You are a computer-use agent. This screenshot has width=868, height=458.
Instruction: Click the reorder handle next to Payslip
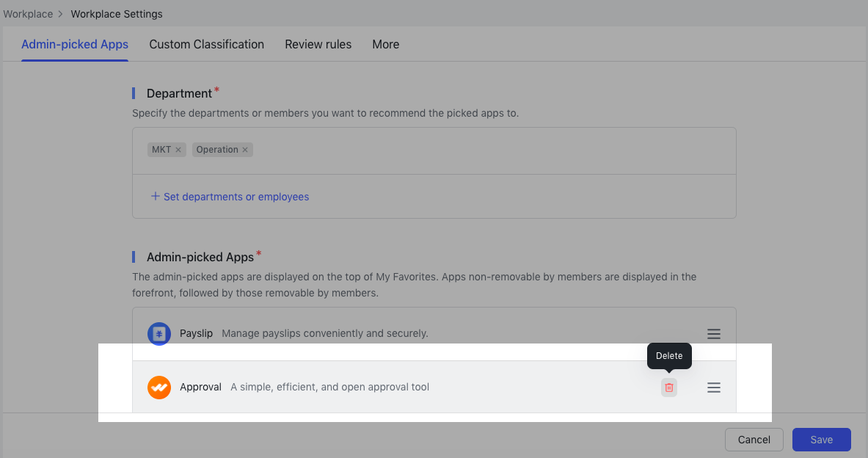click(713, 333)
